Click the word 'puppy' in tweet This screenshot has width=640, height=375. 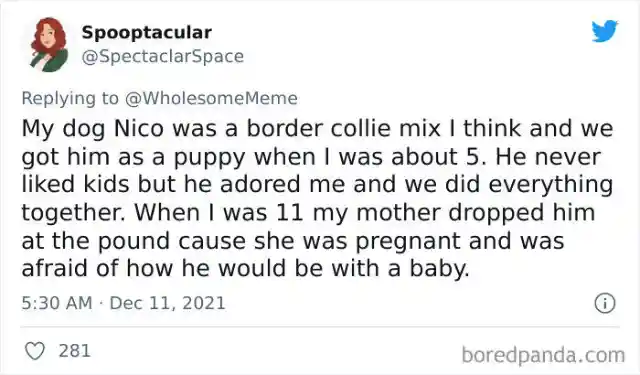[x=210, y=159]
